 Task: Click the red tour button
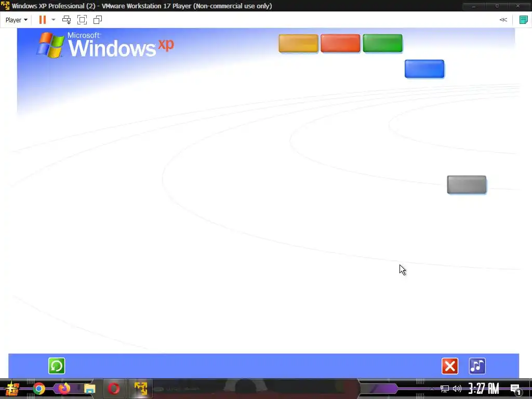[340, 44]
